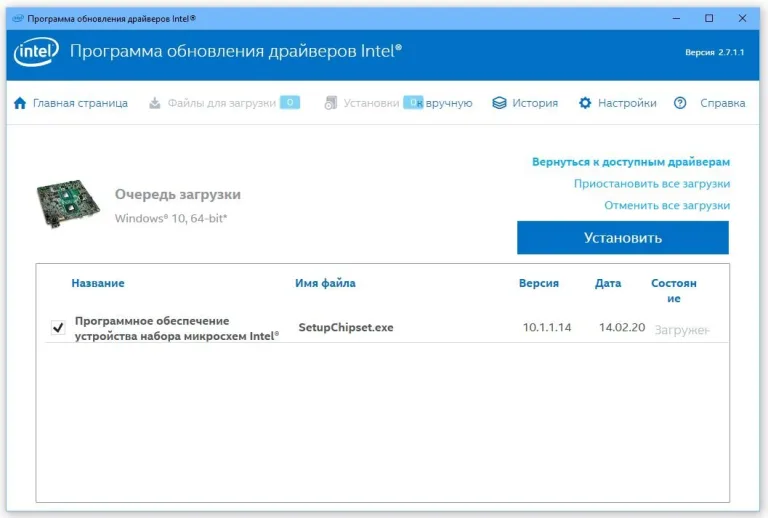The width and height of the screenshot is (768, 518).
Task: Maximize the Intel driver update window
Action: (x=709, y=19)
